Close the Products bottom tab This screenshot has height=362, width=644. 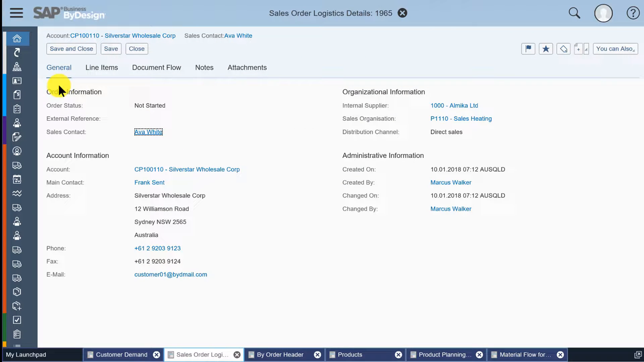point(398,354)
